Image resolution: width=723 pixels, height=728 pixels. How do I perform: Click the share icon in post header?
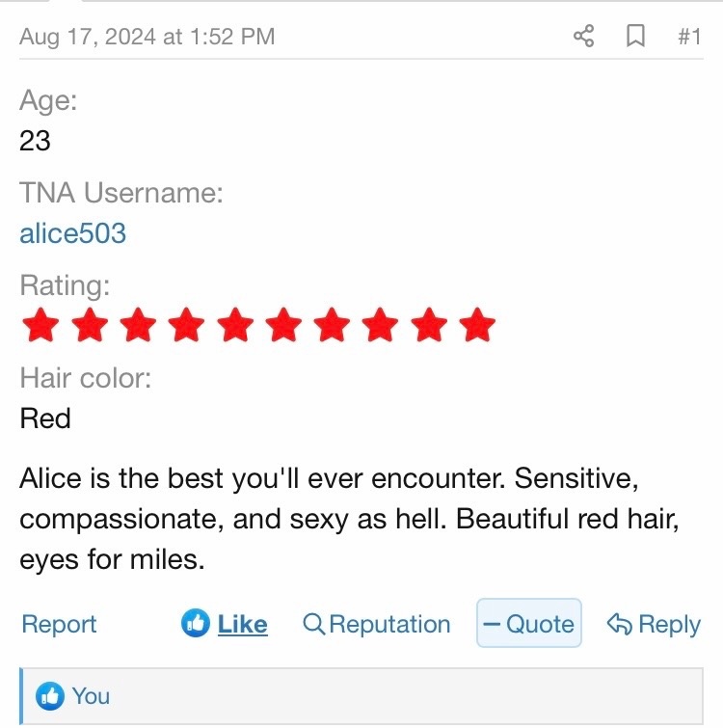(583, 37)
